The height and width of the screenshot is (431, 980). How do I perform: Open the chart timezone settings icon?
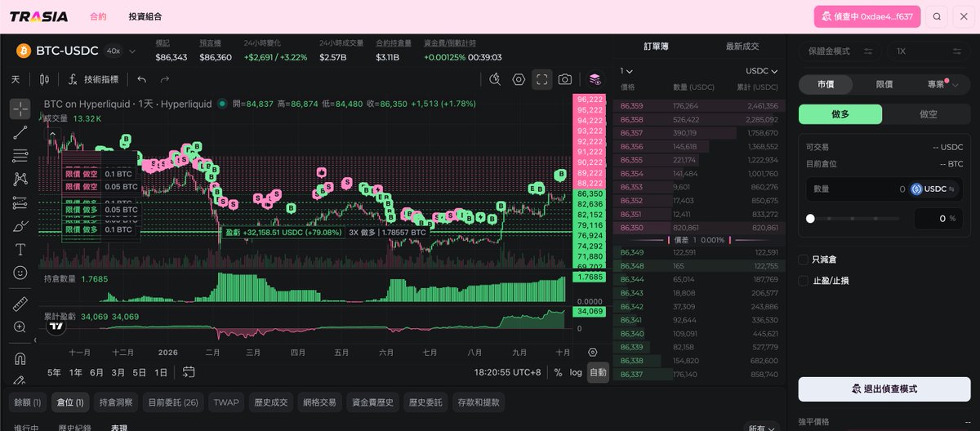593,352
